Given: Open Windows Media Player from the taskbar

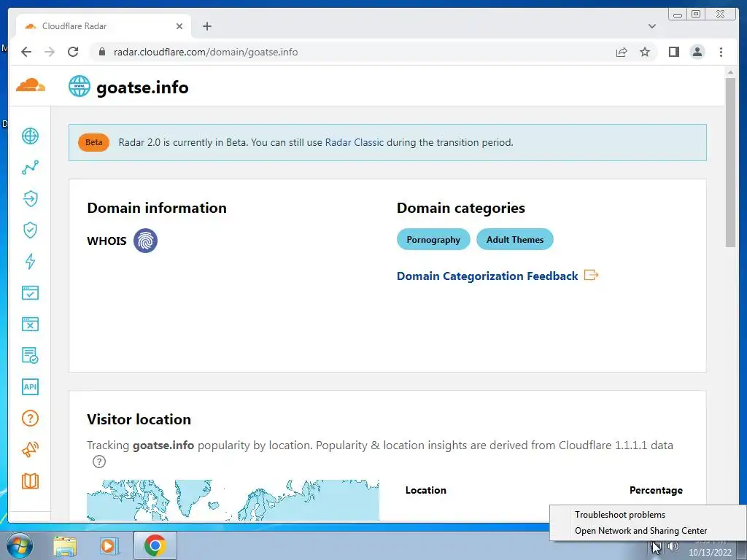Looking at the screenshot, I should 109,546.
